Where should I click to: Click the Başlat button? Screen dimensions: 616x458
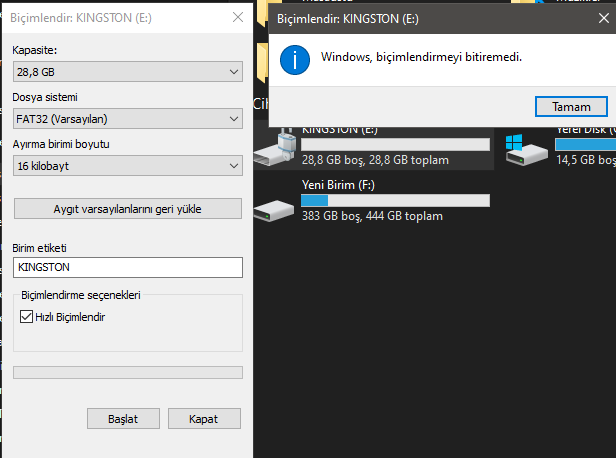click(x=123, y=419)
